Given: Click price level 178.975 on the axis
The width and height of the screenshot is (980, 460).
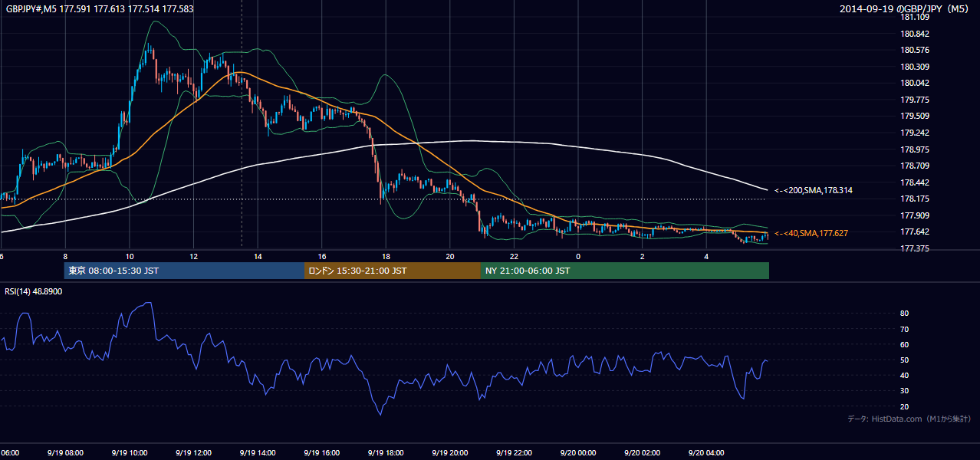Looking at the screenshot, I should point(915,149).
